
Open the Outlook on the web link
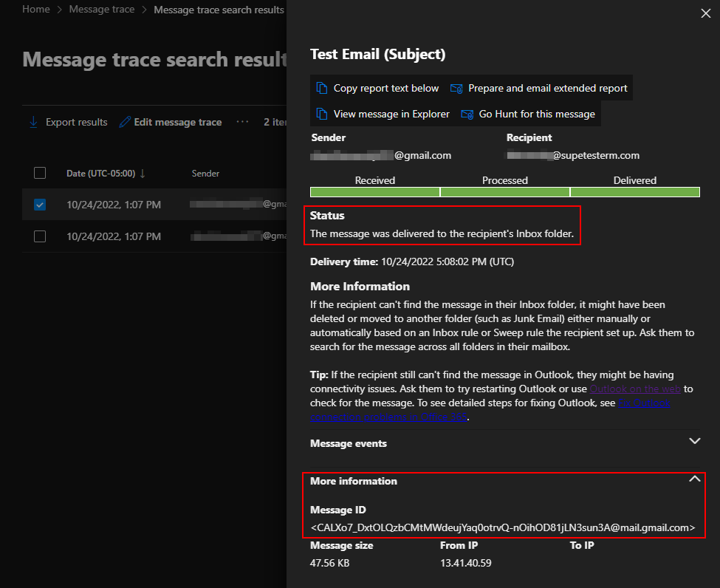pos(635,389)
